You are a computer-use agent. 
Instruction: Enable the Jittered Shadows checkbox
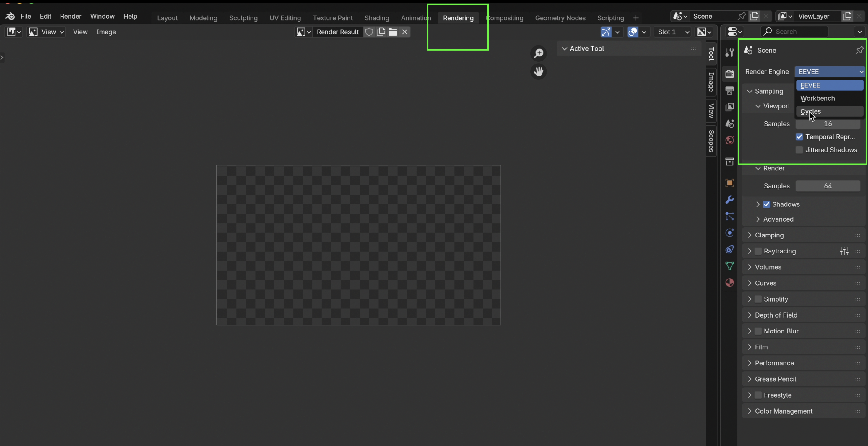(799, 150)
